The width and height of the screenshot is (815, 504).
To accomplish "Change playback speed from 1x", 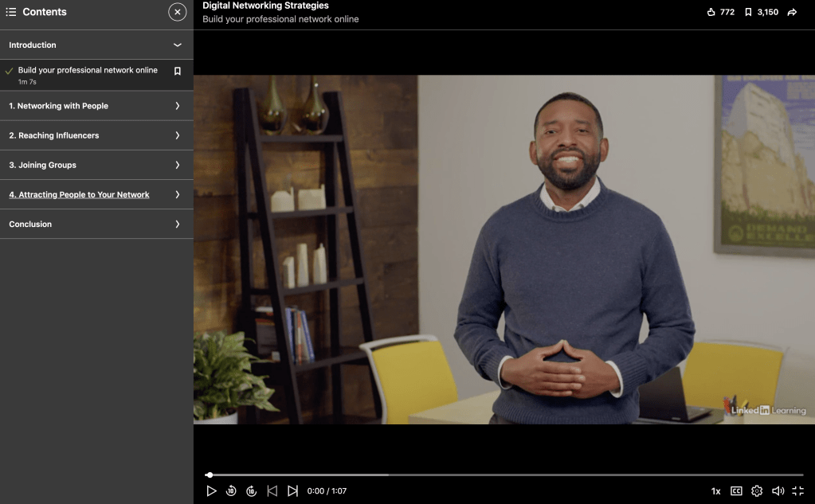I will pos(715,491).
